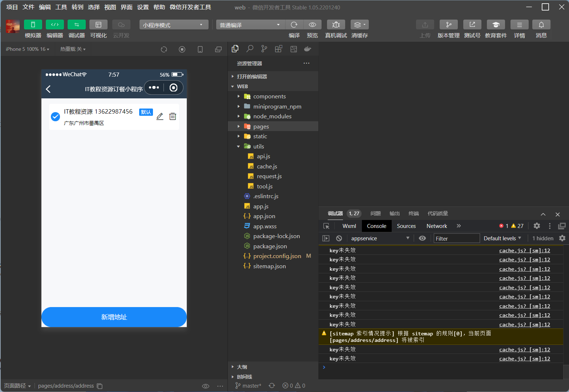Open the mini program mode dropdown
This screenshot has width=569, height=392.
tap(174, 25)
